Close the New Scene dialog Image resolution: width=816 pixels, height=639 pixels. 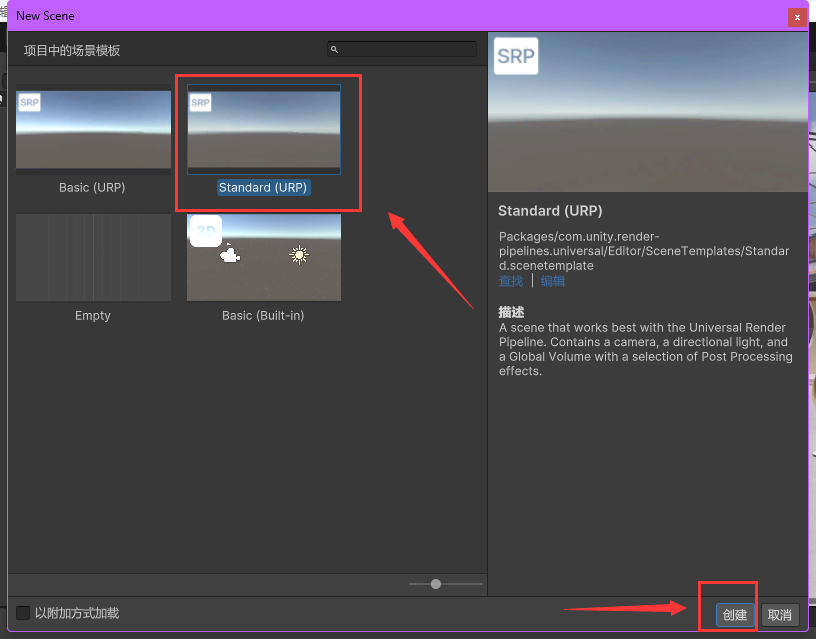pos(797,17)
